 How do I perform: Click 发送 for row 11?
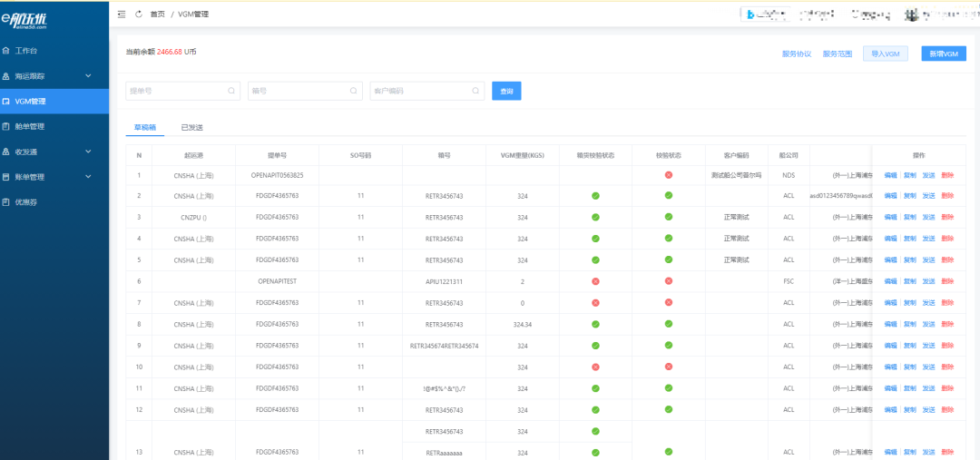929,388
